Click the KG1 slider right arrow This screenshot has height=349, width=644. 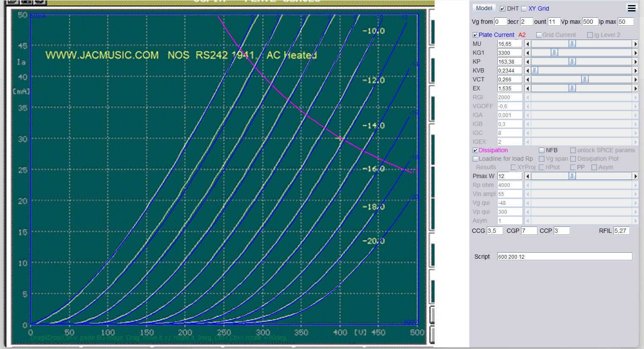tap(635, 53)
